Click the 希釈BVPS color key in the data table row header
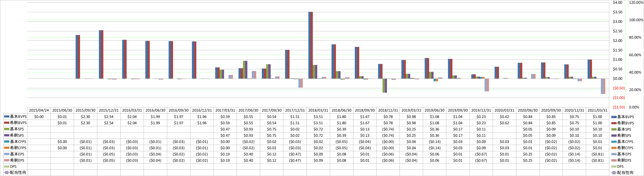Viewport: 644px width, 176px height. point(7,123)
